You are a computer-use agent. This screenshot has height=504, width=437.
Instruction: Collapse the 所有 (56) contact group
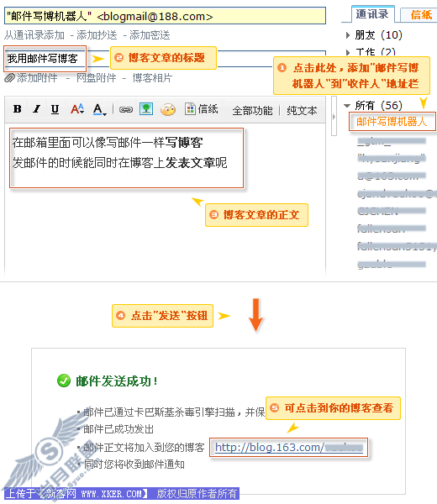(347, 106)
